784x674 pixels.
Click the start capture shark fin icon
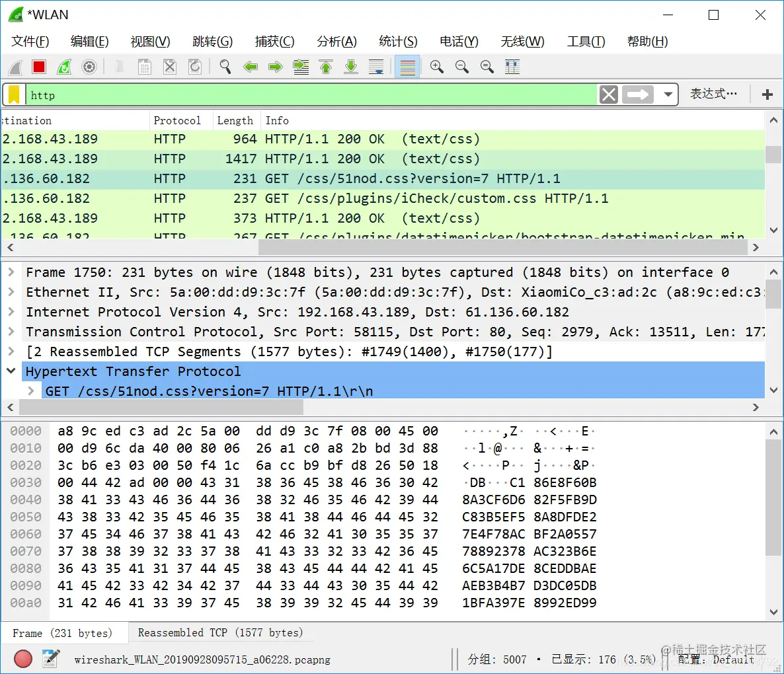point(15,67)
